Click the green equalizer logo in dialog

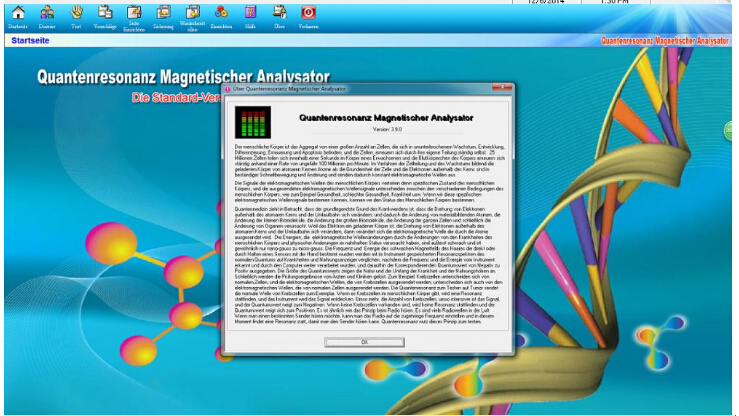coord(253,122)
